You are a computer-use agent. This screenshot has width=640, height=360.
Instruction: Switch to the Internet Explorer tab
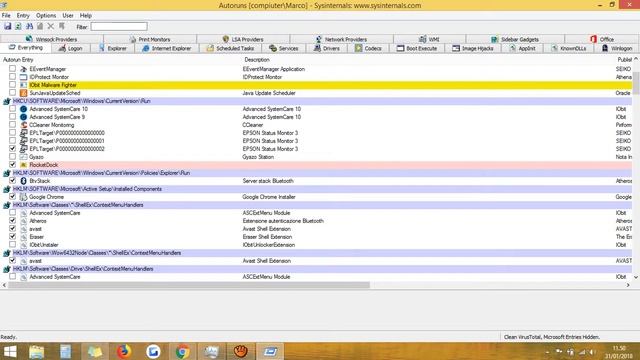coord(167,48)
